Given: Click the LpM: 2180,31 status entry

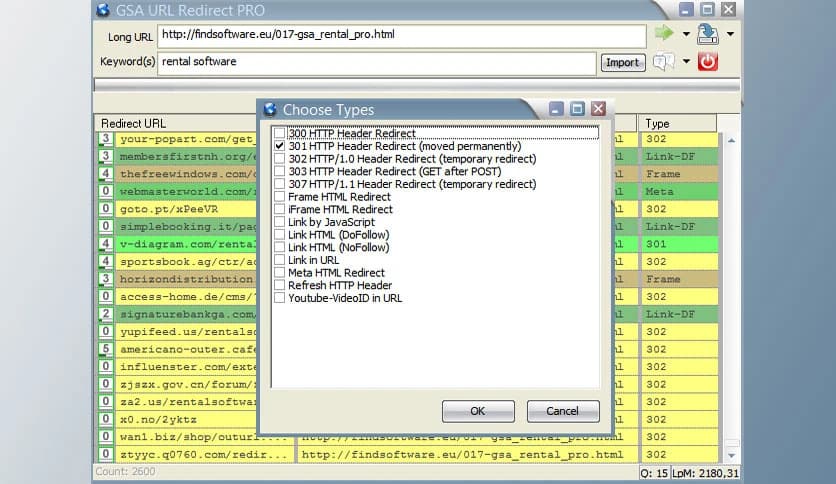Looking at the screenshot, I should [705, 473].
